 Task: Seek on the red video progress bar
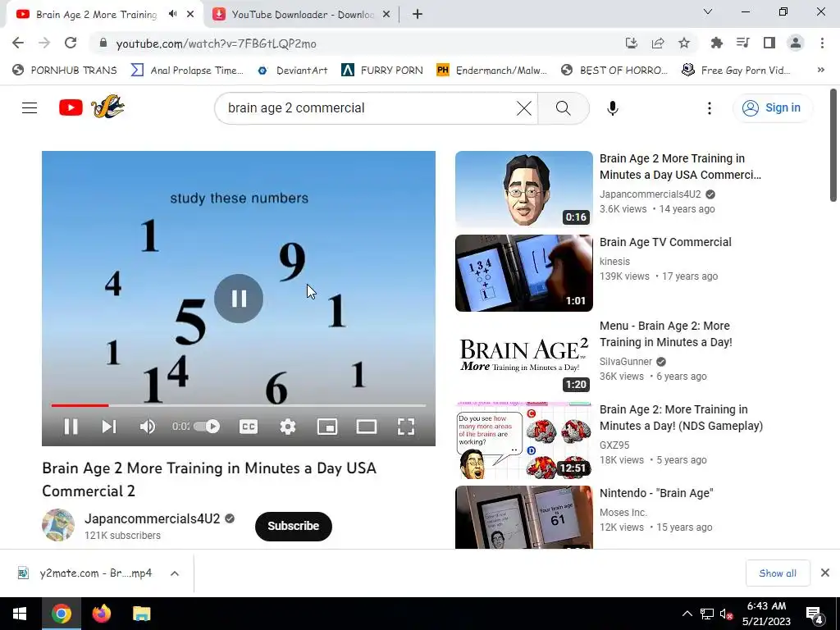[x=239, y=405]
